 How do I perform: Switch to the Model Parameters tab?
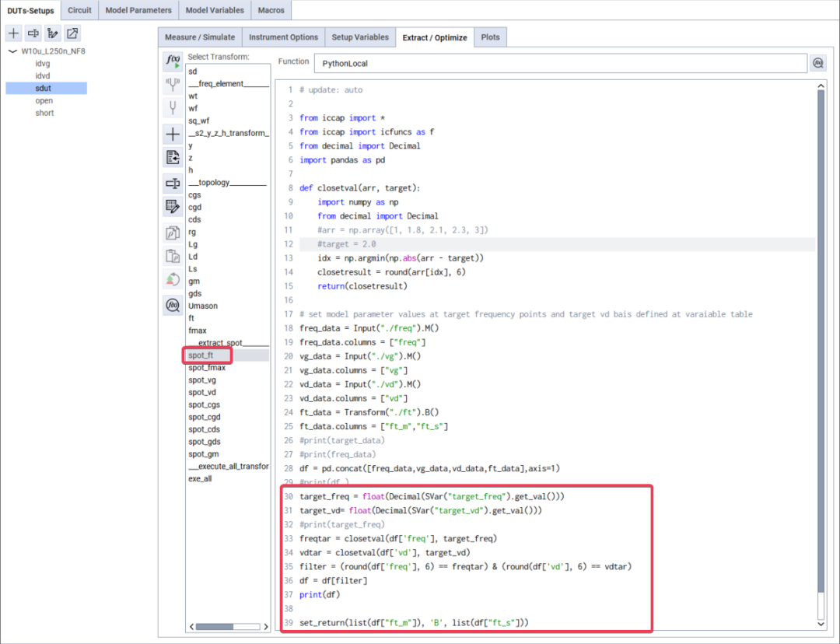click(138, 10)
